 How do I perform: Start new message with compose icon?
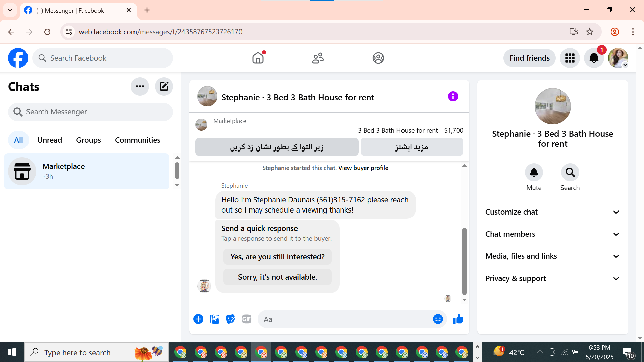[x=164, y=86]
